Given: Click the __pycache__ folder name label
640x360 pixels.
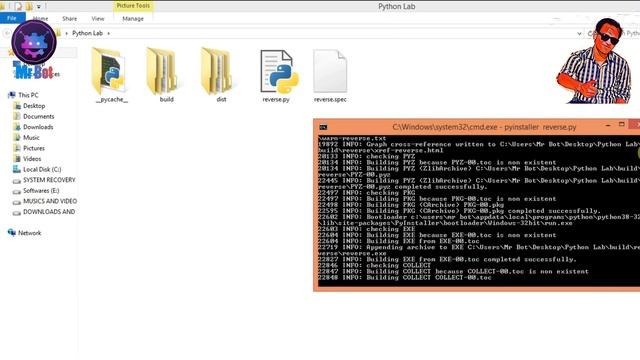Looking at the screenshot, I should point(112,99).
